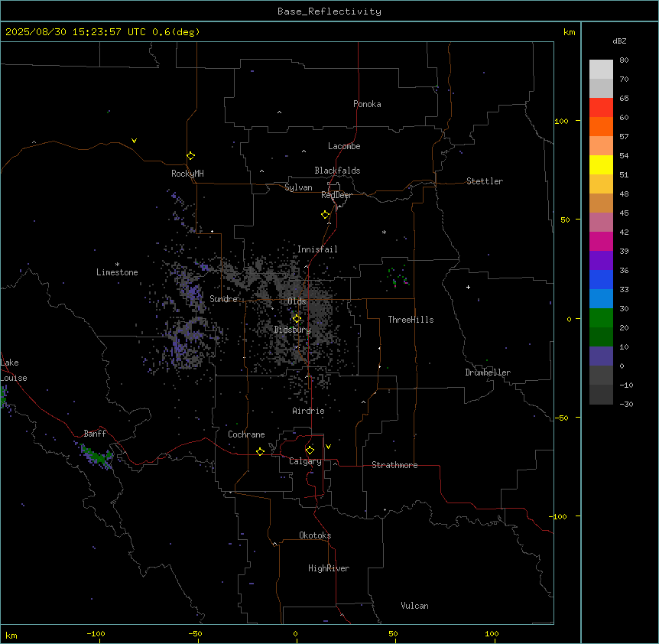Click the 0 tick label on the bottom axis

click(295, 634)
